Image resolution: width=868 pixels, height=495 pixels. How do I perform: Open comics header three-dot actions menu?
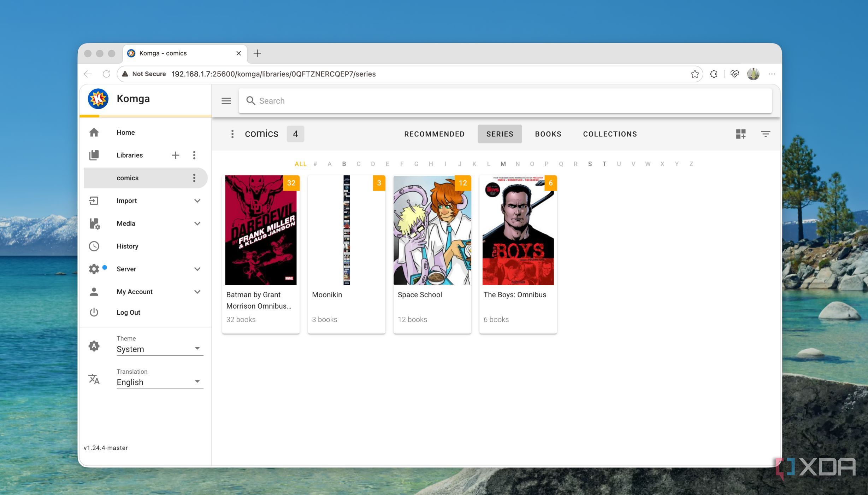[x=232, y=134]
